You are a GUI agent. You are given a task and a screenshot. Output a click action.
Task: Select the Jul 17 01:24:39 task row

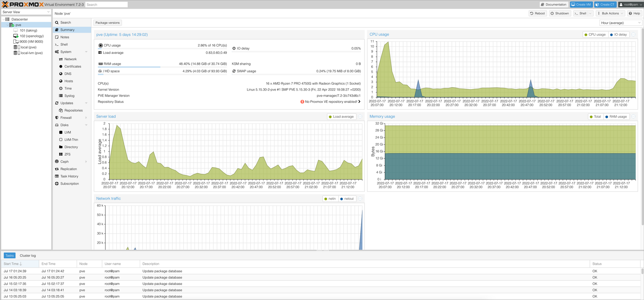(320, 271)
